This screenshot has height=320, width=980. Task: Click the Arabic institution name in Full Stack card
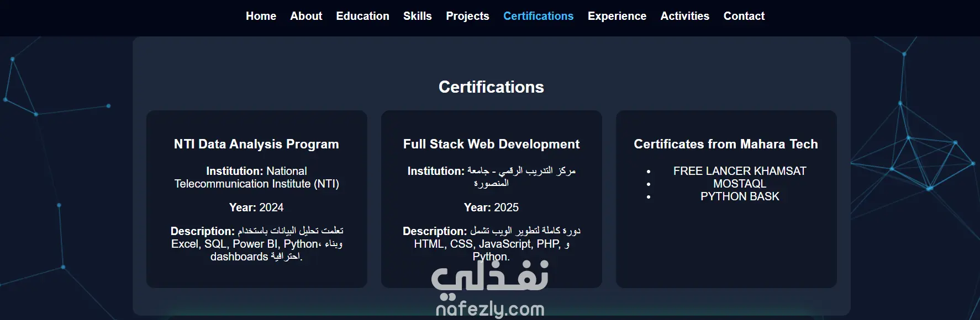521,177
